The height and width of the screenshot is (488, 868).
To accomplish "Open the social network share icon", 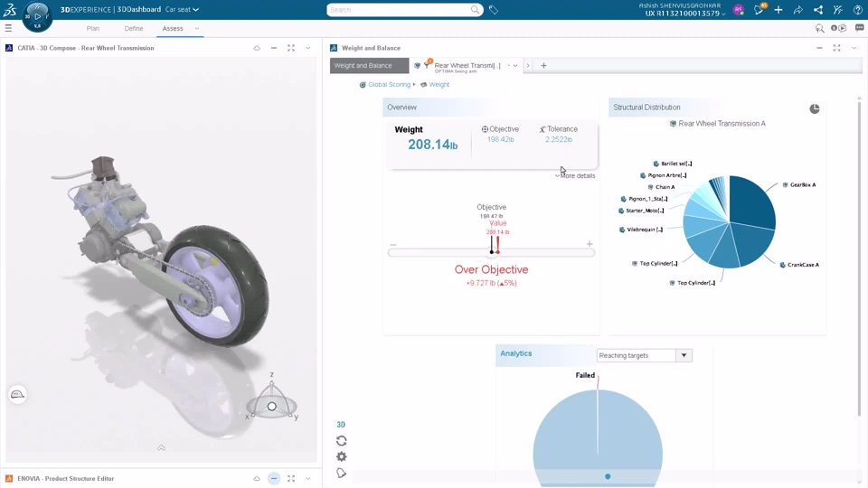I will [x=818, y=9].
